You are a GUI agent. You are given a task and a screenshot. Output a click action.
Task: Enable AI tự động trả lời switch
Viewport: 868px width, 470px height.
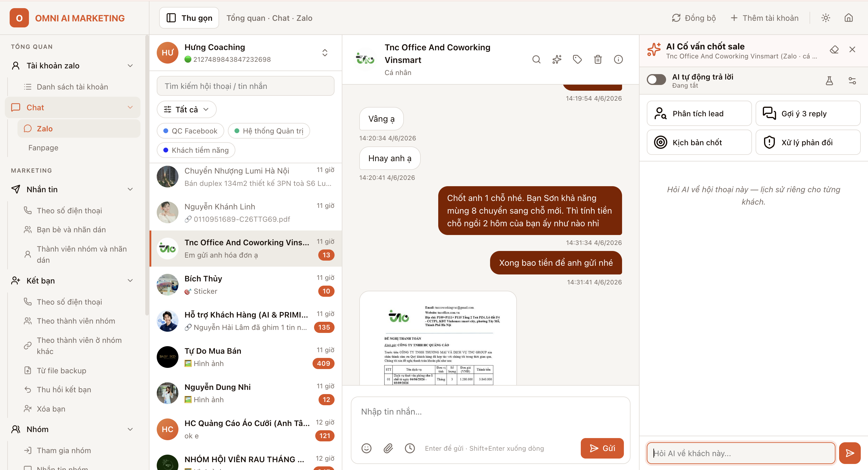(x=656, y=80)
